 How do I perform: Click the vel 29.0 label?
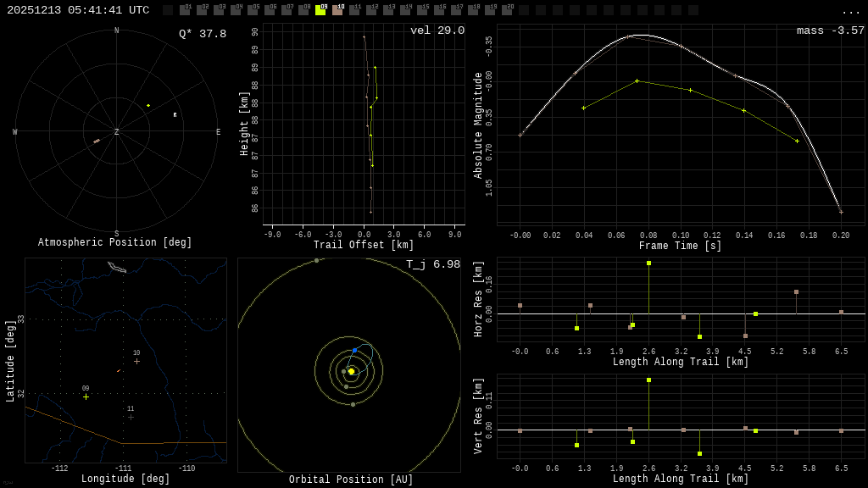[x=437, y=30]
